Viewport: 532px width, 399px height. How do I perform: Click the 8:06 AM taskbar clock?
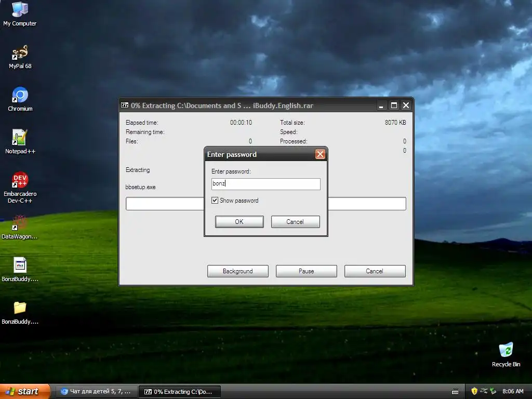513,391
